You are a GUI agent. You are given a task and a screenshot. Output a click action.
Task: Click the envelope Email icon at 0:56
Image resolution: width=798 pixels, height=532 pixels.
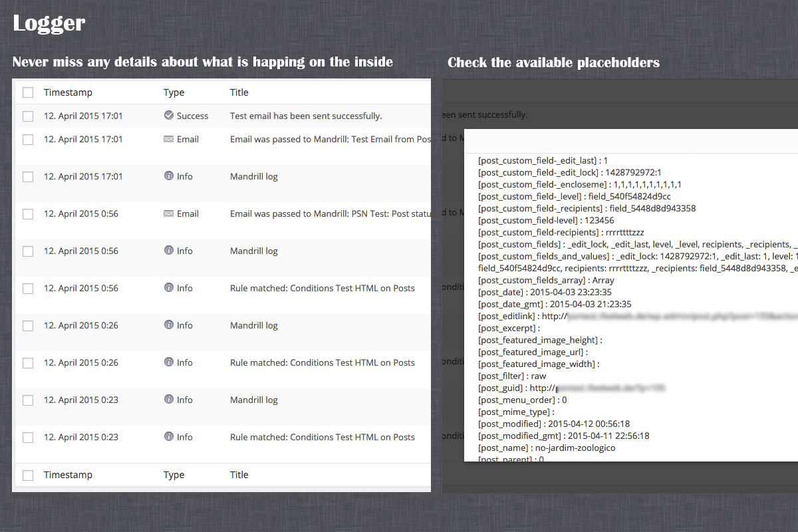pyautogui.click(x=169, y=214)
